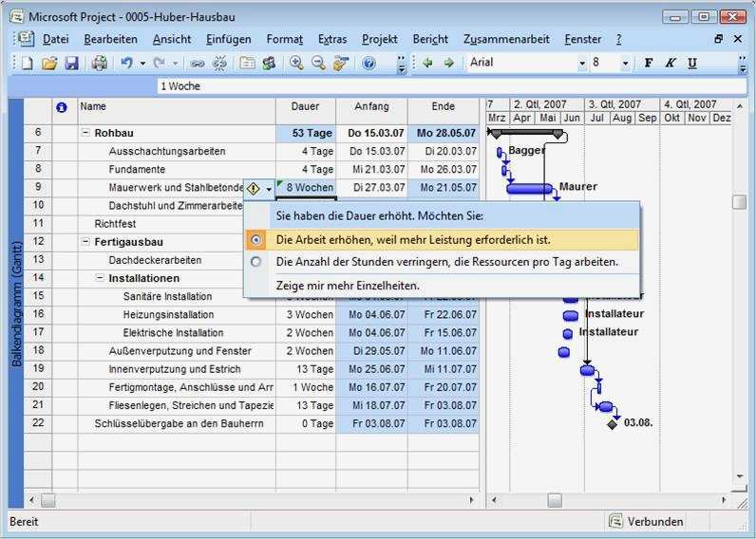This screenshot has width=756, height=539.
Task: Click the Anfang column header
Action: coord(371,111)
